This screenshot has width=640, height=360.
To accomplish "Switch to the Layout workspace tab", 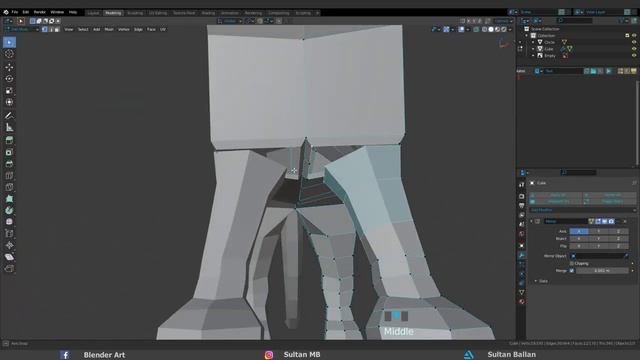I will tap(93, 13).
